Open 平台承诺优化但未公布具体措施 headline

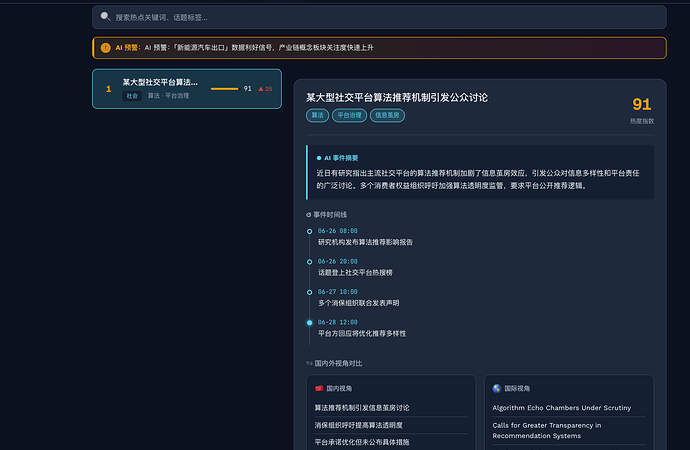(x=362, y=442)
